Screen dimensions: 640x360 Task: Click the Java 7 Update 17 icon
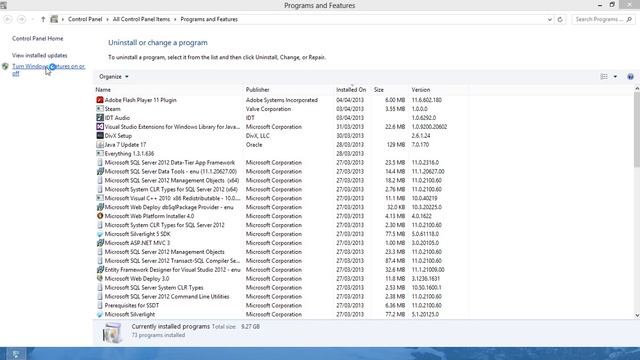click(100, 145)
